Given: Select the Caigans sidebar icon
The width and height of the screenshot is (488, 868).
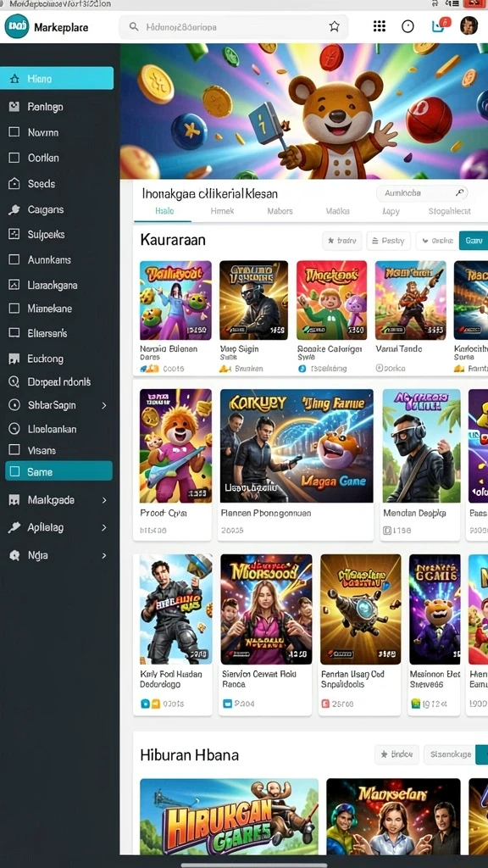Looking at the screenshot, I should coord(14,210).
